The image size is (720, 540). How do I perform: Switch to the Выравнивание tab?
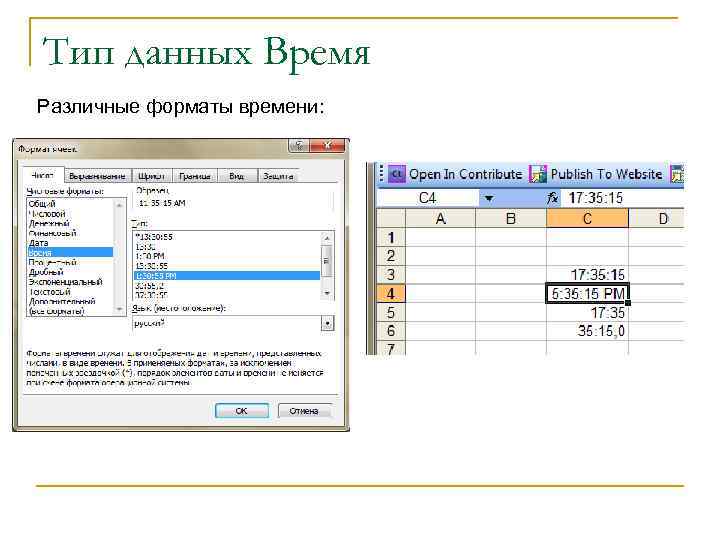97,176
